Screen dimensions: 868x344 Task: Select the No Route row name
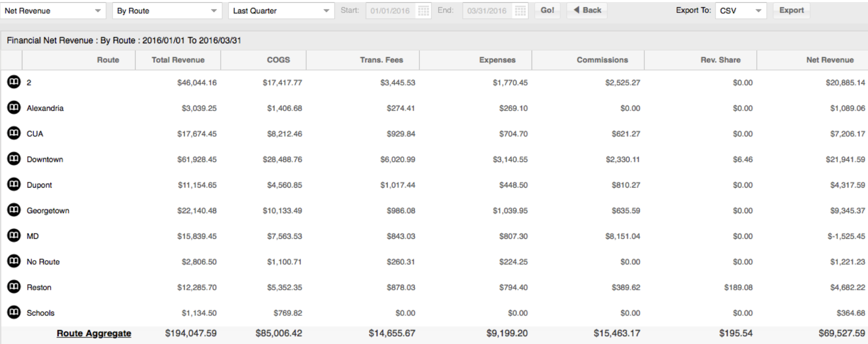43,262
